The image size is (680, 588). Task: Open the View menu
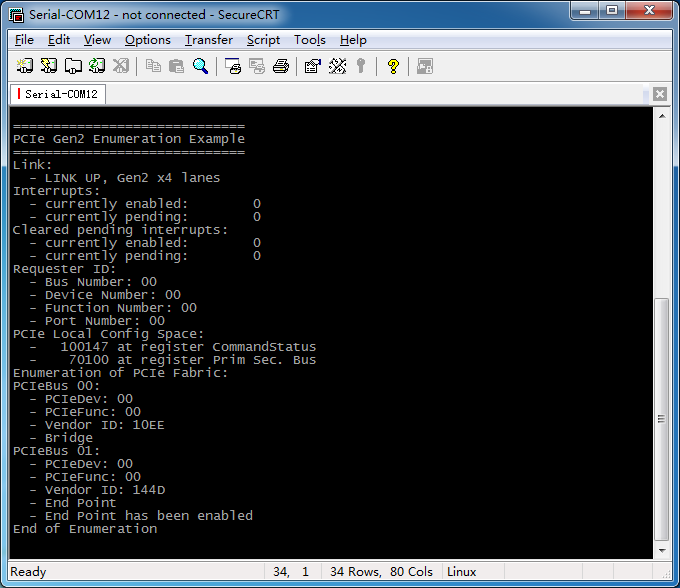click(x=97, y=40)
